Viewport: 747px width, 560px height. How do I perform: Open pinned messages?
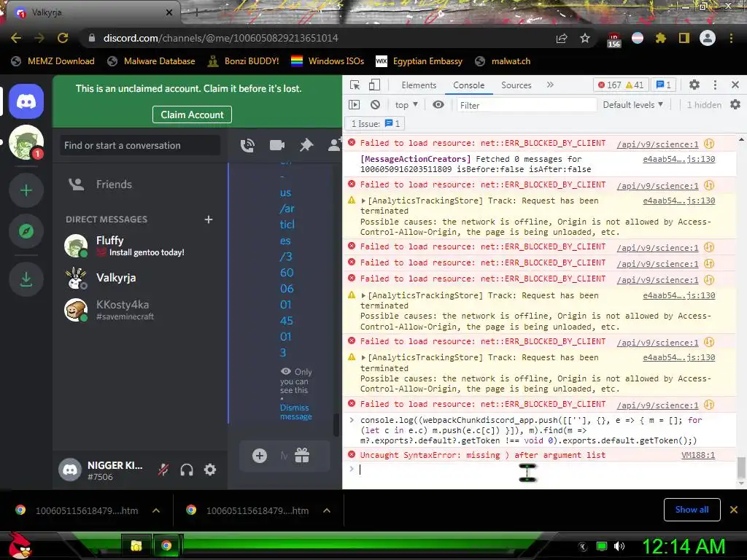[x=306, y=145]
